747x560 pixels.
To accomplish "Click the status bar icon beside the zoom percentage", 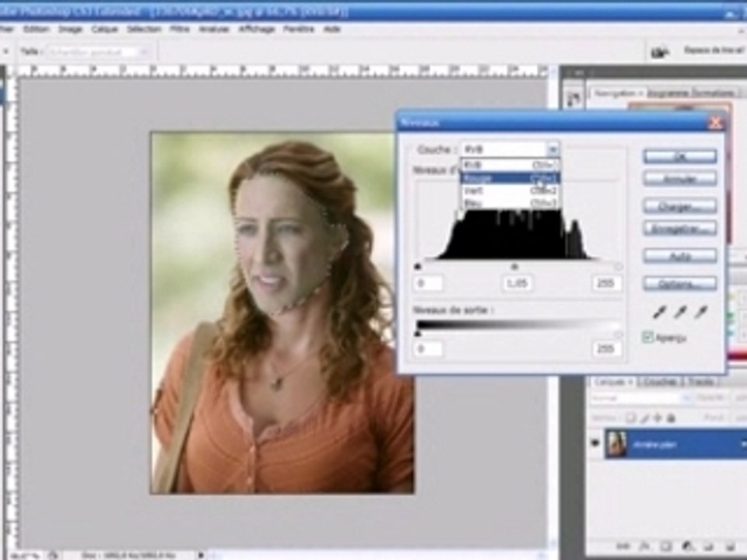I will [x=54, y=555].
